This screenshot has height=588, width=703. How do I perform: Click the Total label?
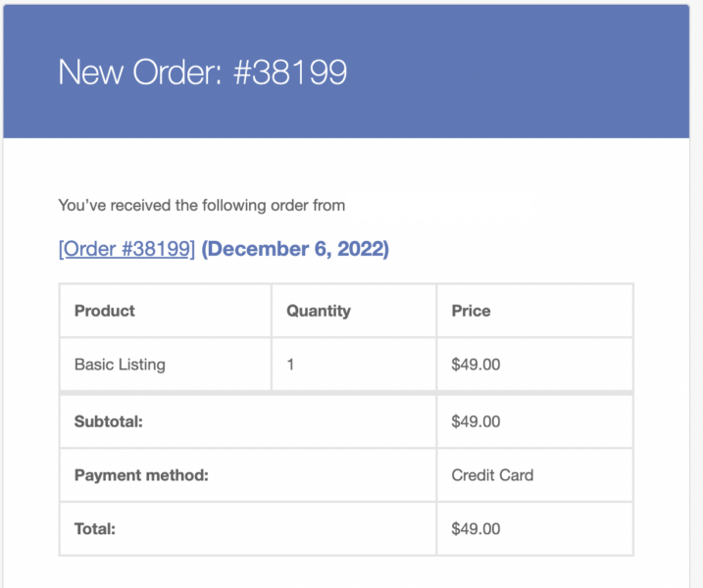pos(95,529)
